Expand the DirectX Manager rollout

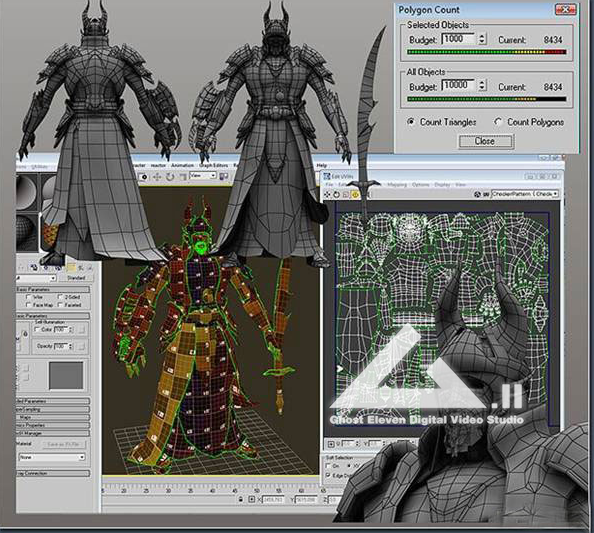point(53,433)
